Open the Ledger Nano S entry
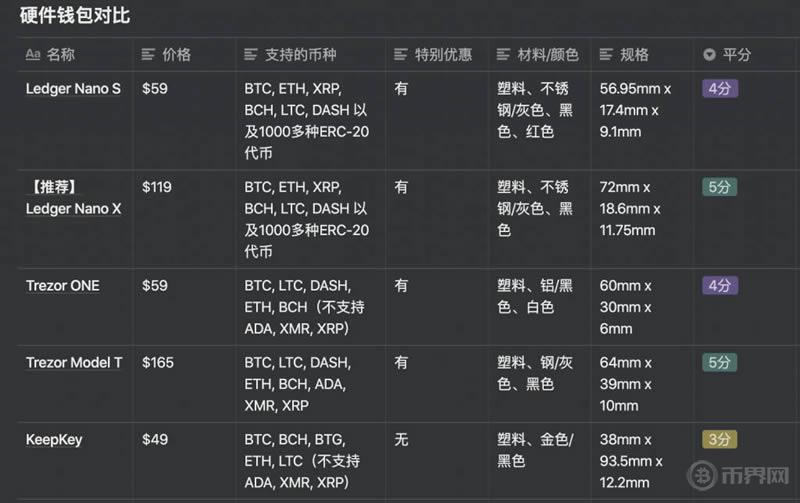 click(x=73, y=89)
